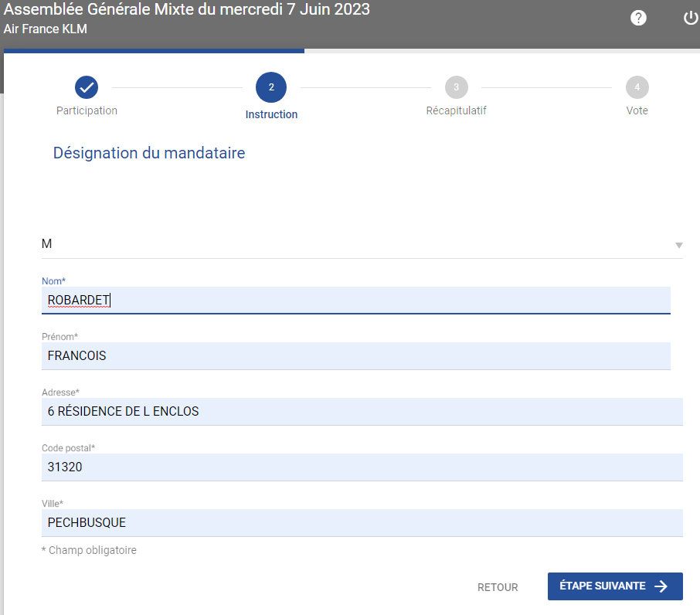Proceed with ÉTAPE SUIVANTE button
This screenshot has height=615, width=700.
[x=615, y=586]
